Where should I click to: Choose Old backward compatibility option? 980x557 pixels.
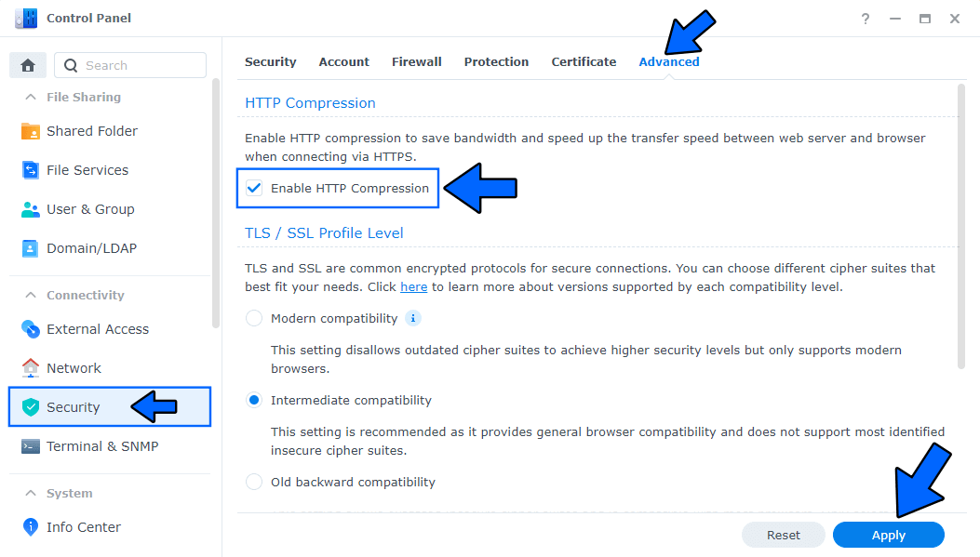[254, 482]
